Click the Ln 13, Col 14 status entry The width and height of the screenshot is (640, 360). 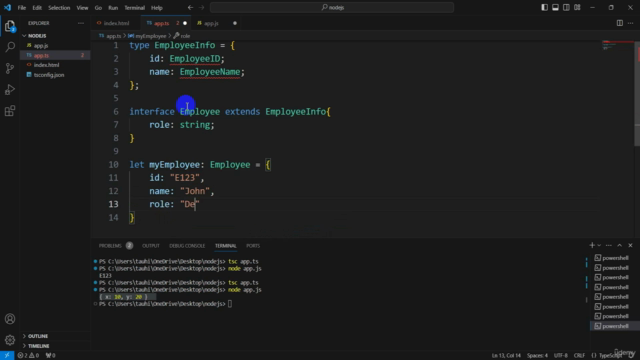506,356
